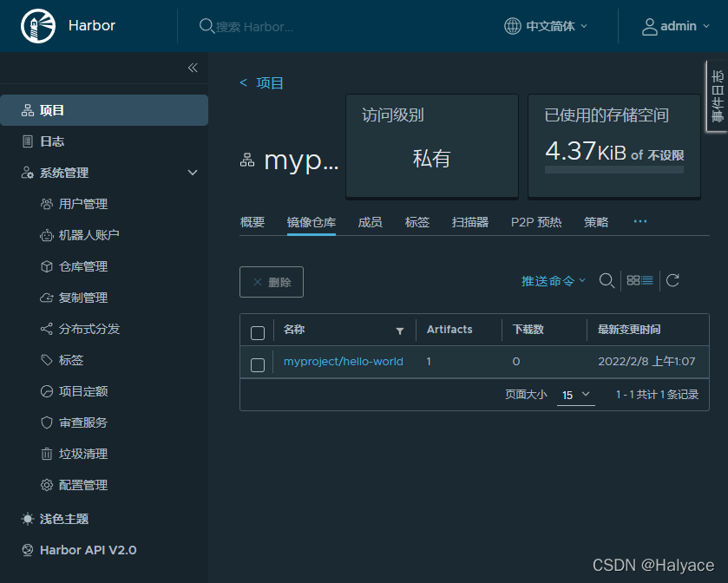
Task: Click the 系统管理 admin gear icon
Action: (28, 173)
